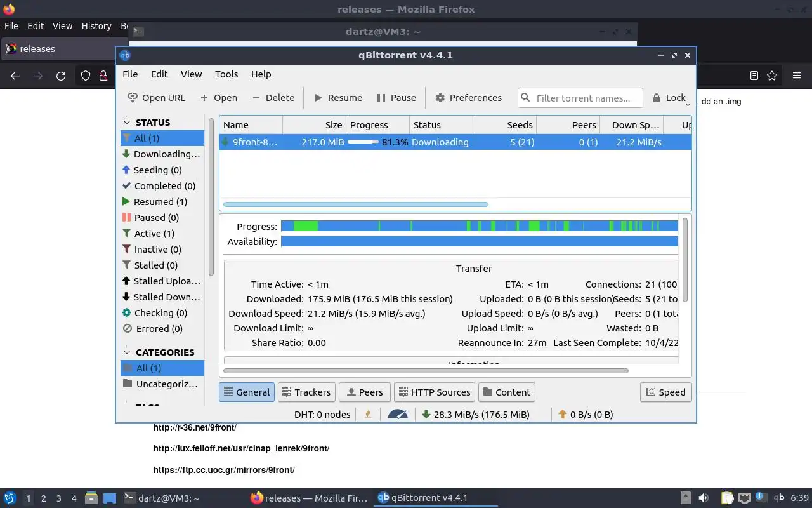812x508 pixels.
Task: Filter by Seeding (0)
Action: click(x=162, y=170)
